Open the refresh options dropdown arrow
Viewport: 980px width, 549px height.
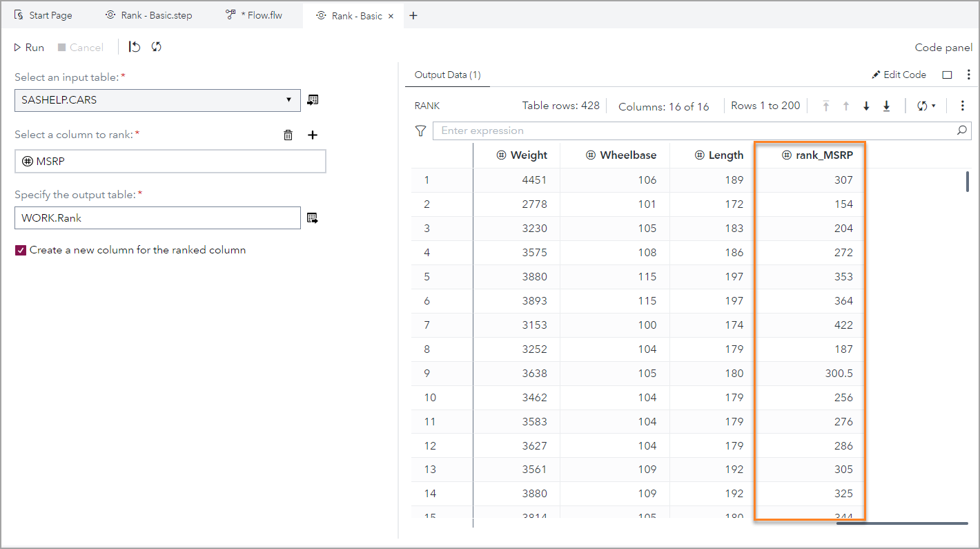934,105
